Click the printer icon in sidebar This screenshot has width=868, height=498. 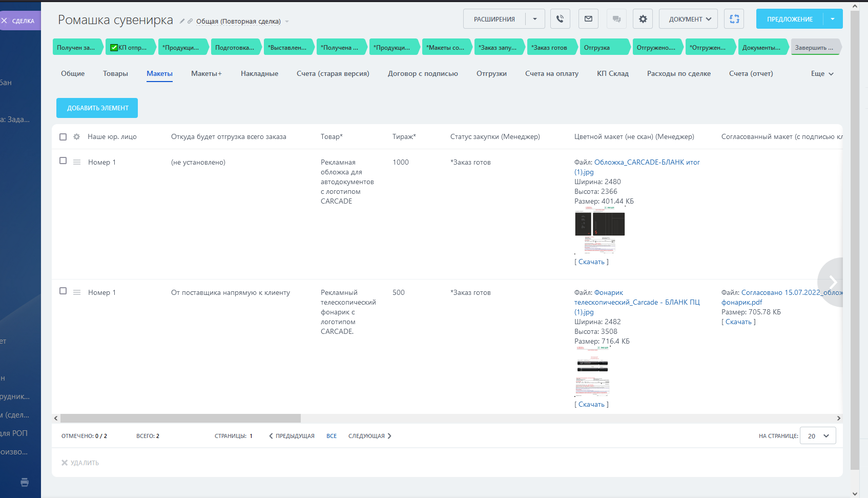click(25, 482)
